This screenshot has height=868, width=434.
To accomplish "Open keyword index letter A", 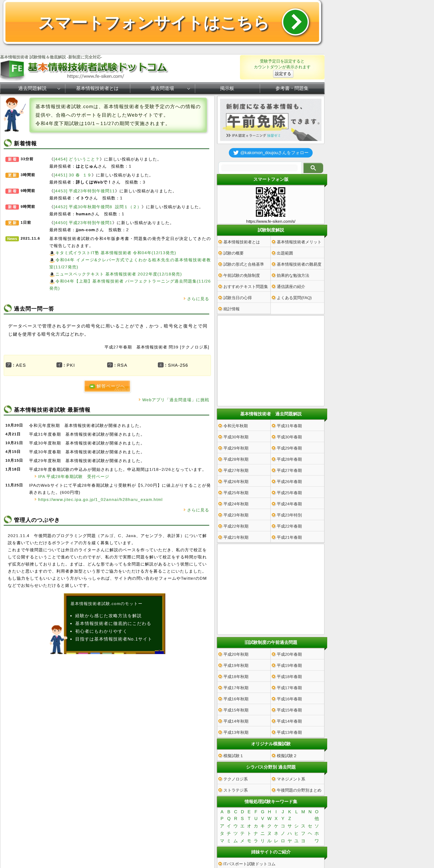I will click(222, 812).
